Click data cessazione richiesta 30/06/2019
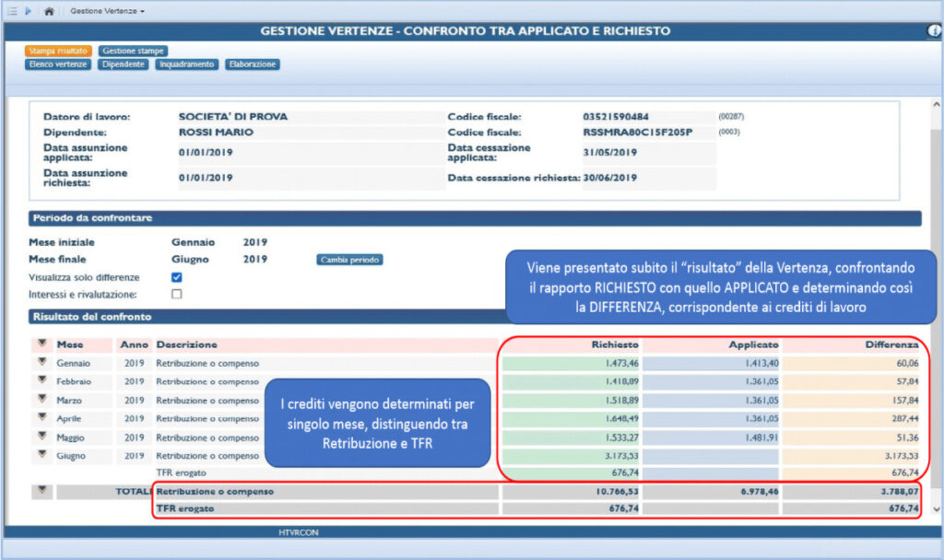 (649, 178)
